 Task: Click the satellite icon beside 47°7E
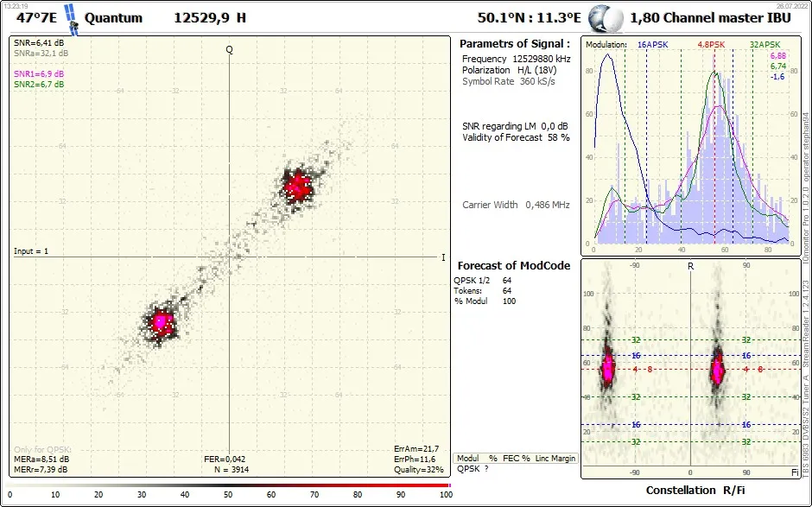[x=72, y=20]
